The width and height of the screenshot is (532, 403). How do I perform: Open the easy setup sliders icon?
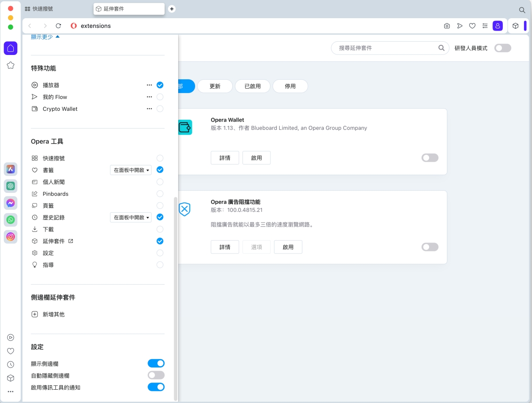click(x=485, y=26)
